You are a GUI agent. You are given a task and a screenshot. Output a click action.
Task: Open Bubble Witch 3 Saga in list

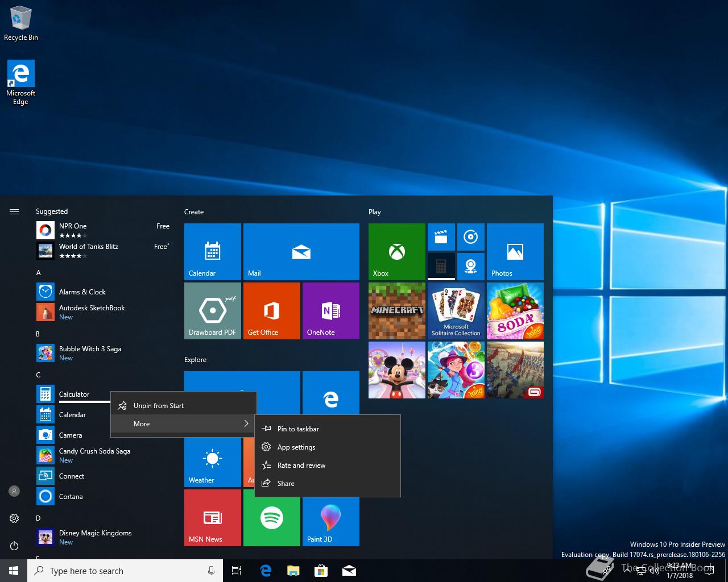point(104,353)
